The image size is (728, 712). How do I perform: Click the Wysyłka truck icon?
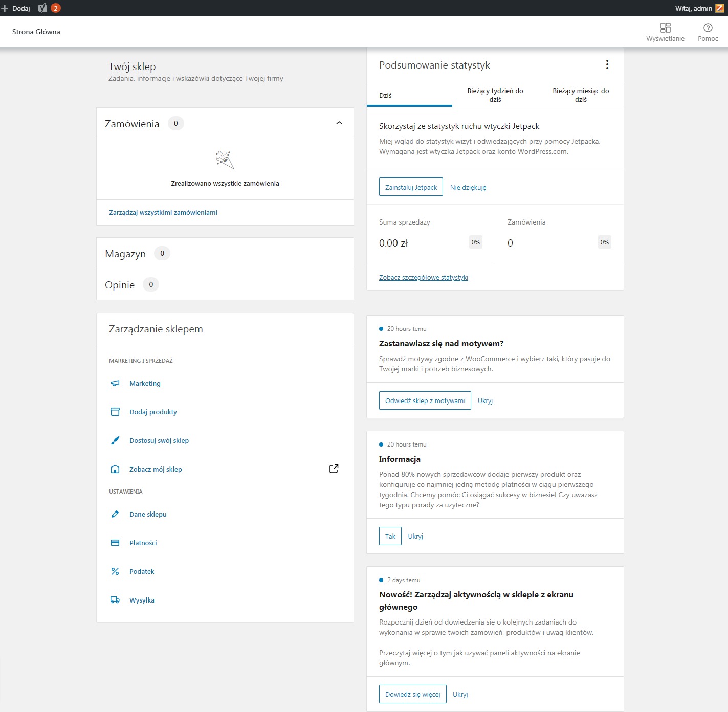(x=115, y=600)
